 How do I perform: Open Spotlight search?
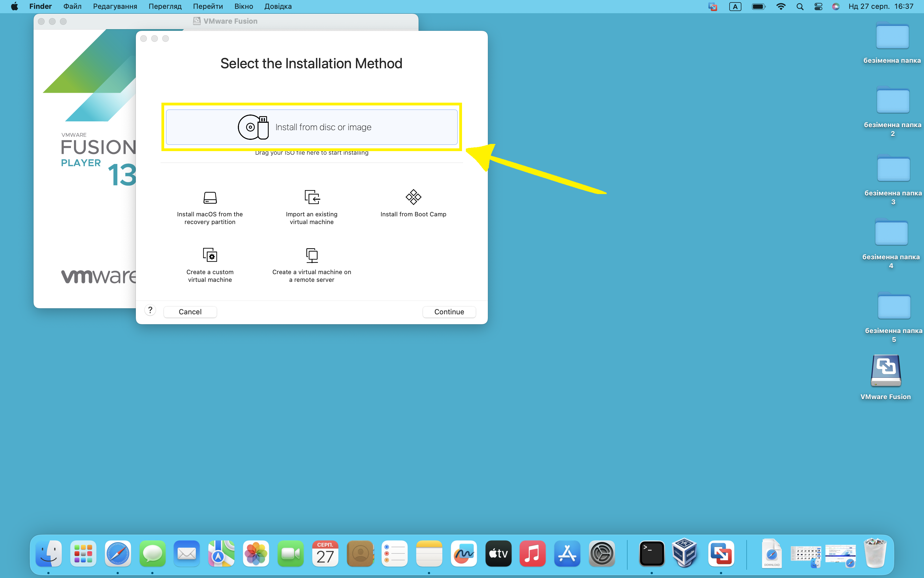tap(800, 7)
